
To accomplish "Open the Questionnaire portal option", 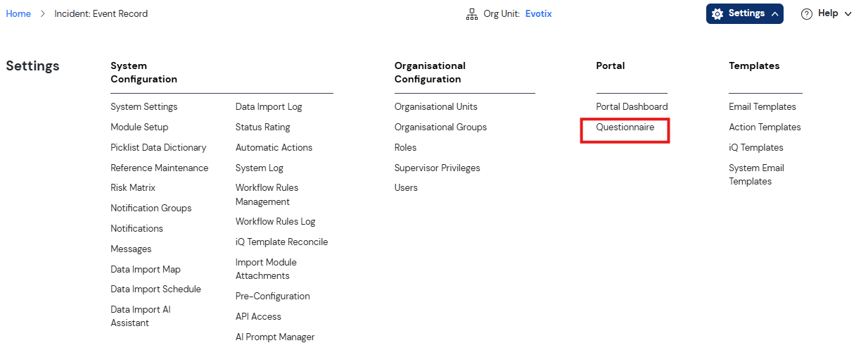I will tap(625, 127).
